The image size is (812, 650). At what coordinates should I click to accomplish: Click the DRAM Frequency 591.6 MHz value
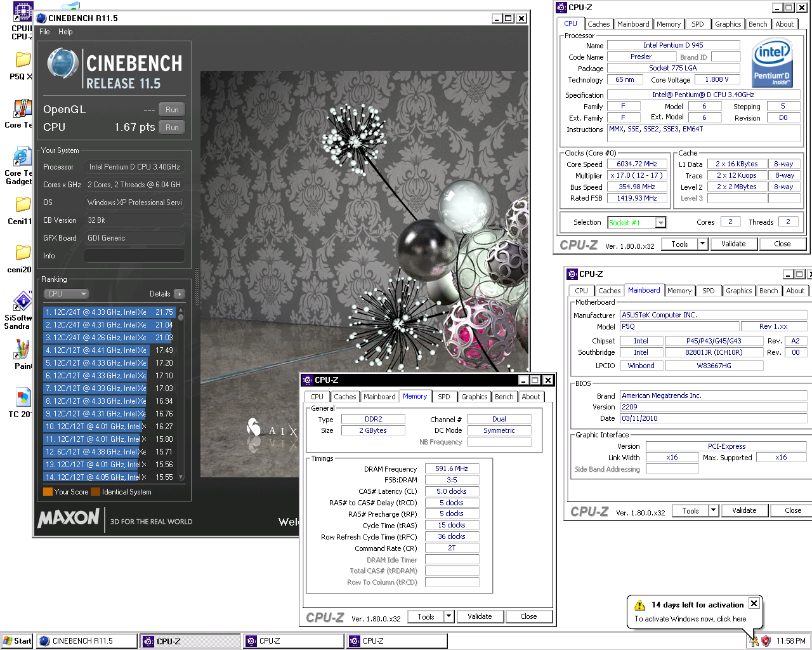(x=452, y=468)
